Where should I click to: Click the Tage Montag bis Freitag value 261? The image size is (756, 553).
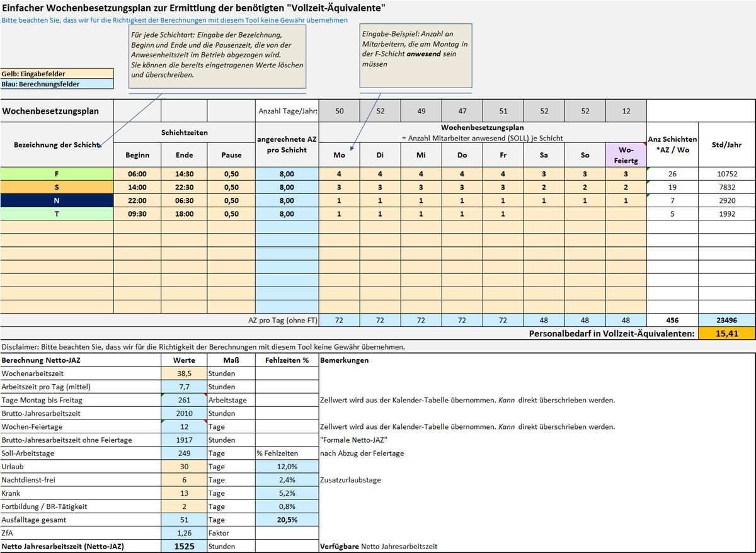point(183,400)
